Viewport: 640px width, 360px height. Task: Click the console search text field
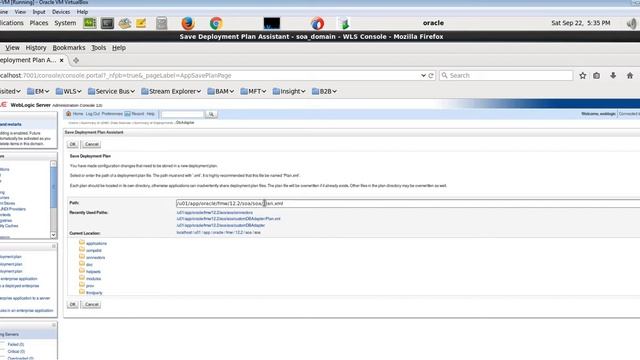[182, 114]
